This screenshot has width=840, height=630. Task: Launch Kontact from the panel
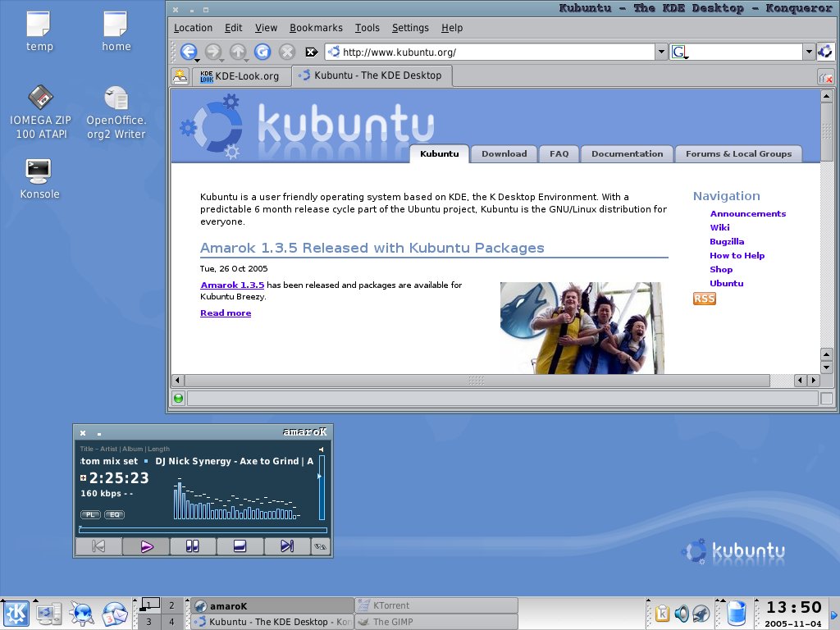(115, 614)
